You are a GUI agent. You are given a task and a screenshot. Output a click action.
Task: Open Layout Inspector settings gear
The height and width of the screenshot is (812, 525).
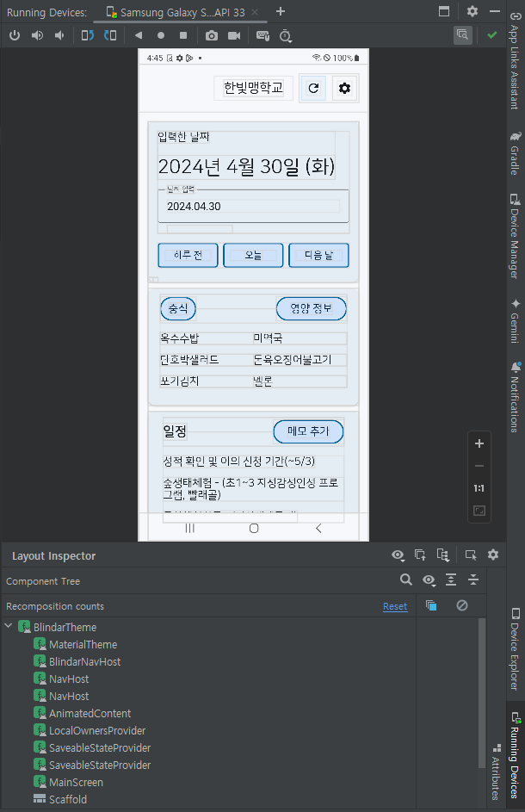[493, 555]
